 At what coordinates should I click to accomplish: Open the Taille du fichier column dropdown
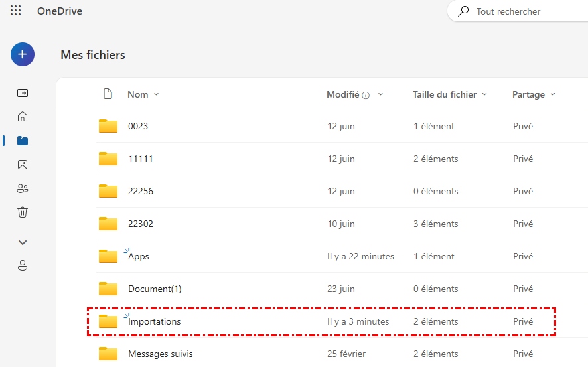484,94
